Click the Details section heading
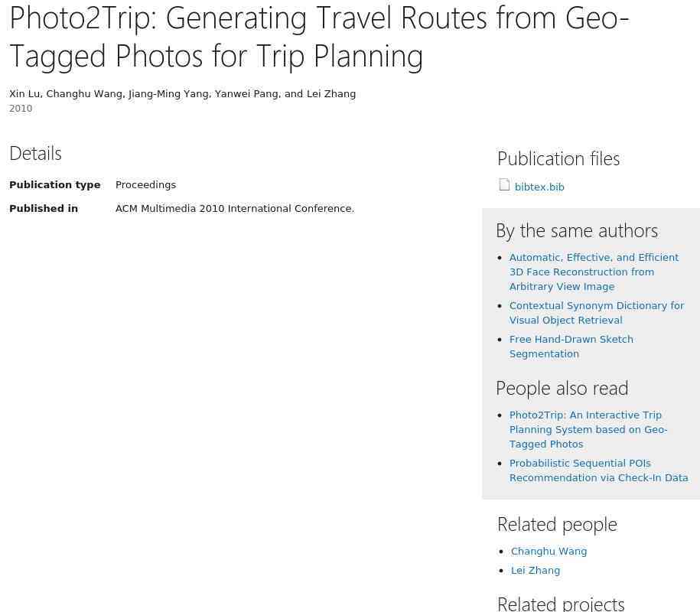The width and height of the screenshot is (700, 612). [35, 153]
